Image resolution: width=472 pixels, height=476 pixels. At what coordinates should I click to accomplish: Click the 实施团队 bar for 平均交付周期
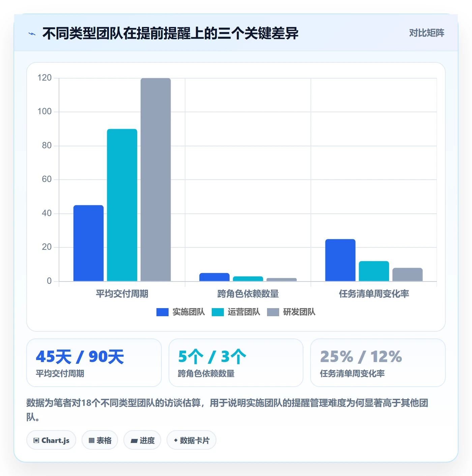click(x=88, y=243)
